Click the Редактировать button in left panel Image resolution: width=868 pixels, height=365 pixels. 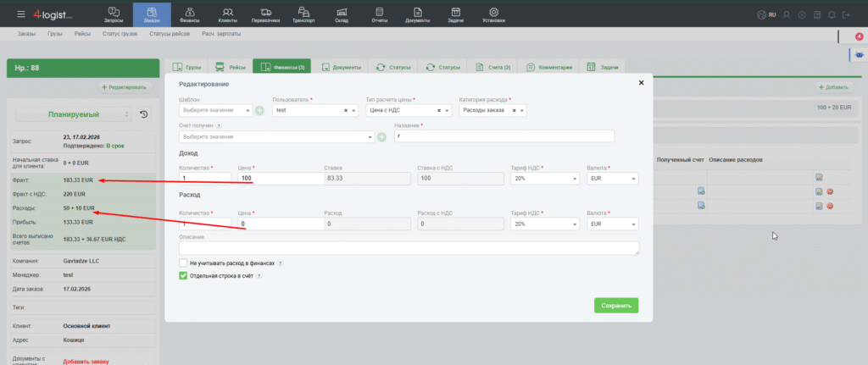124,87
